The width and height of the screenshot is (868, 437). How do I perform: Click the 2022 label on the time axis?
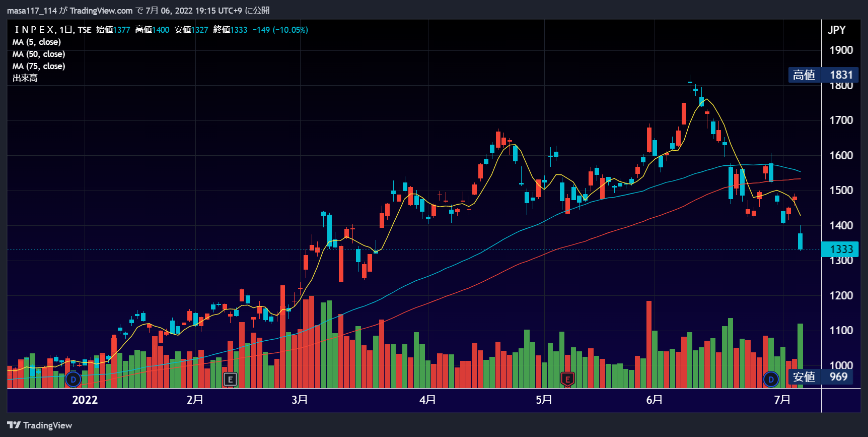pyautogui.click(x=85, y=400)
